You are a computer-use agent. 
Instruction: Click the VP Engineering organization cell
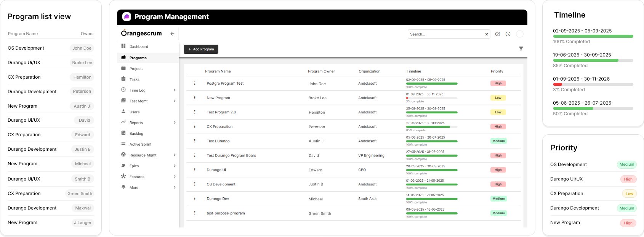371,156
